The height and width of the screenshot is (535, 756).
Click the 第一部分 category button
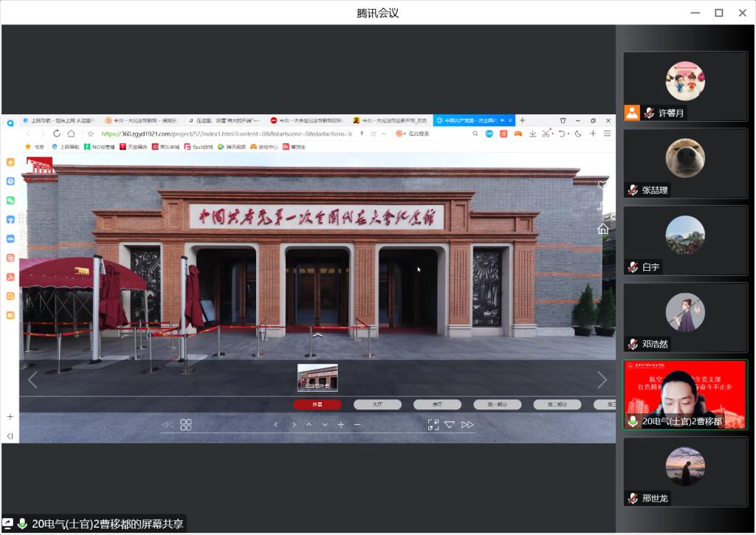[x=497, y=404]
